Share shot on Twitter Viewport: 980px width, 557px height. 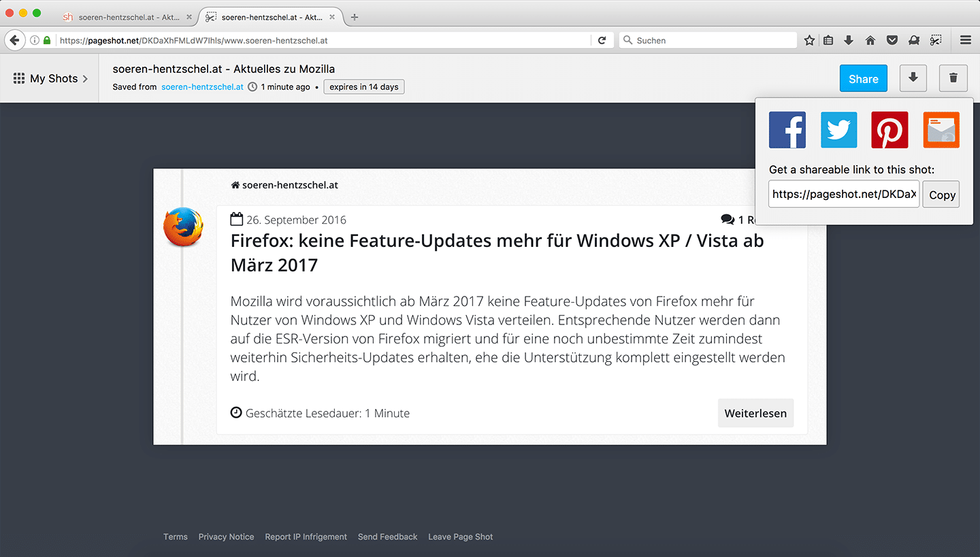tap(838, 130)
